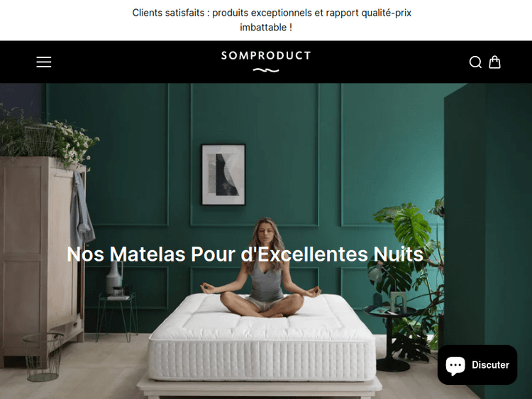Start a chat with the Discuter button
This screenshot has width=532, height=399.
tap(477, 365)
